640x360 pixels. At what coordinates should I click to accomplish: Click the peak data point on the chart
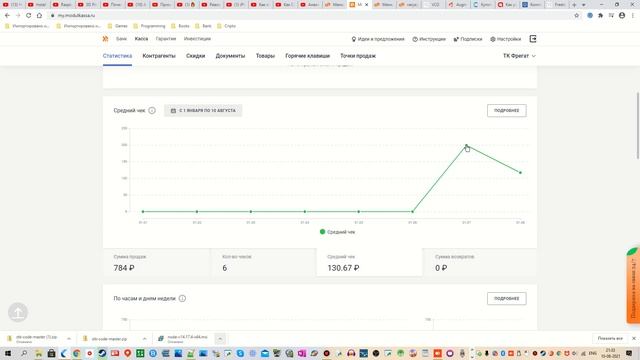[x=466, y=145]
